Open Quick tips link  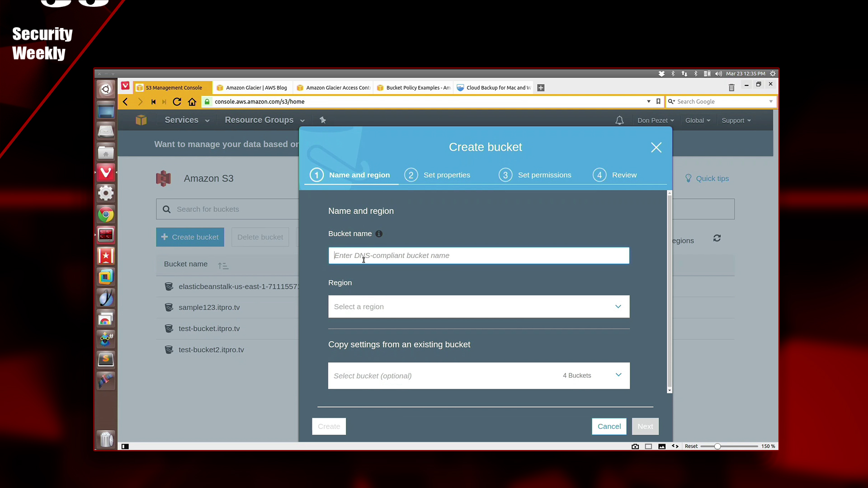pyautogui.click(x=707, y=178)
